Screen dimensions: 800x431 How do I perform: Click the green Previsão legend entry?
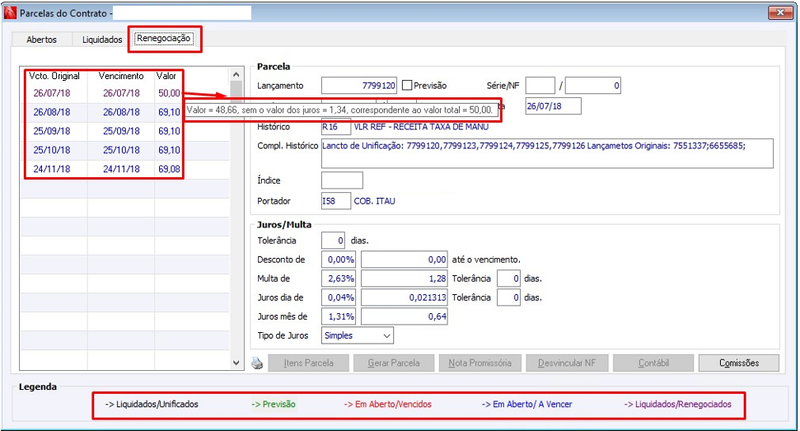(273, 404)
